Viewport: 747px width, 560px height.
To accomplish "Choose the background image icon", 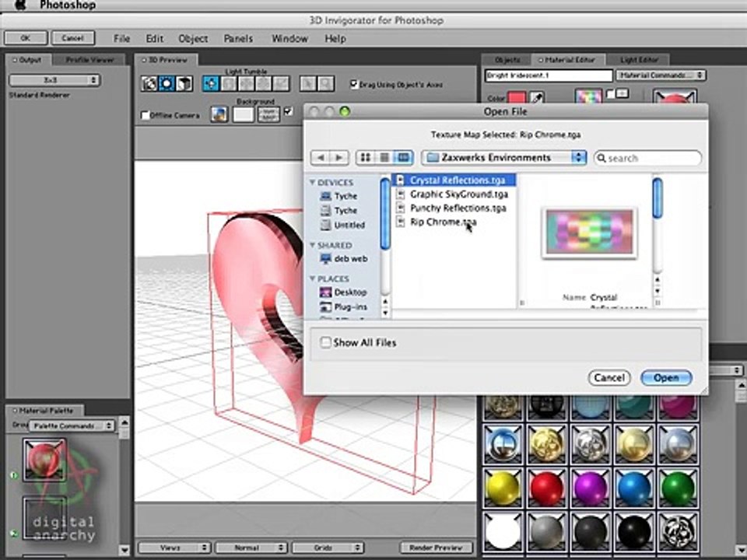I will pos(219,114).
